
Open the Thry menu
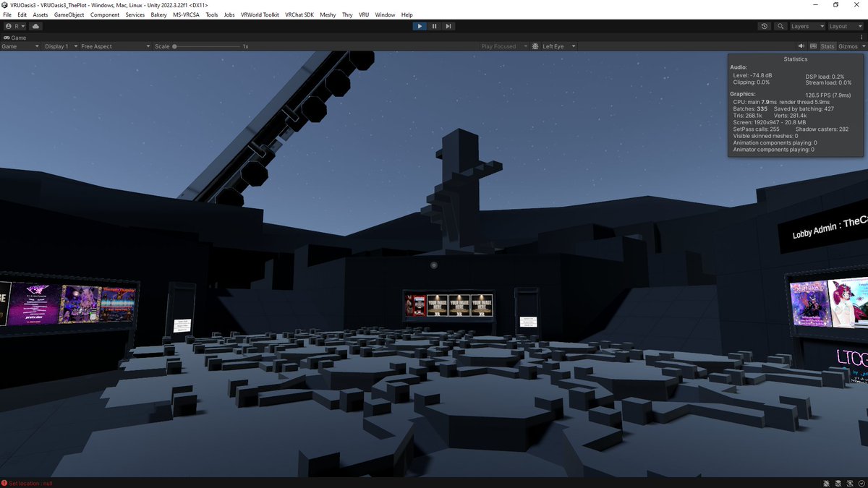click(x=347, y=14)
